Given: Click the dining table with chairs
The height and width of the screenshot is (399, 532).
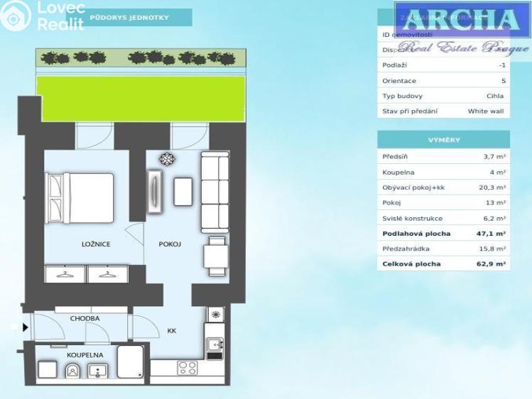Looking at the screenshot, I should [x=216, y=256].
